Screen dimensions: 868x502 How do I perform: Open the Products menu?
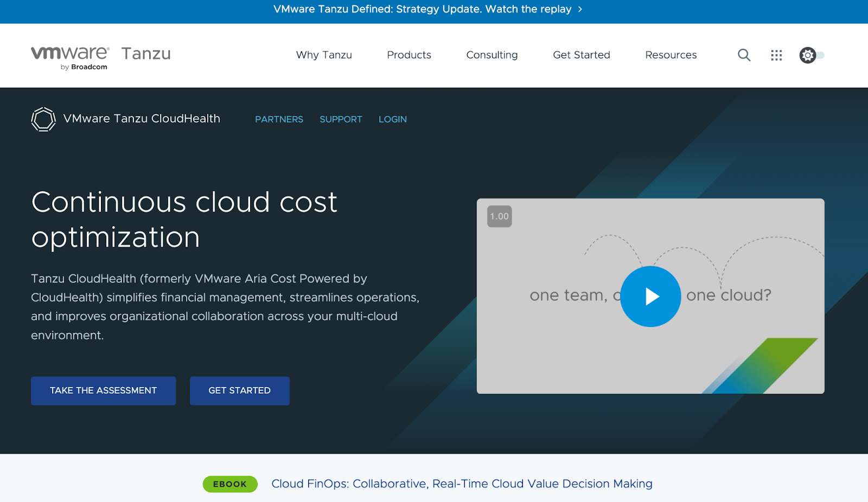click(409, 55)
